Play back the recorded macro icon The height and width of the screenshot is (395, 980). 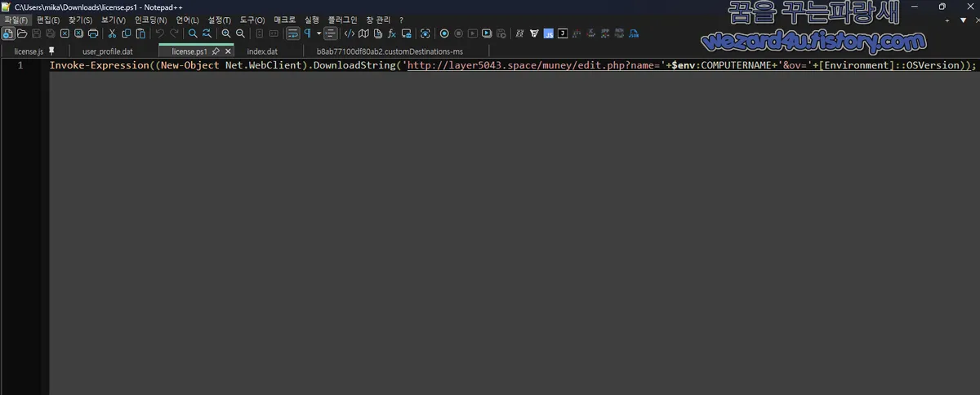pos(472,33)
